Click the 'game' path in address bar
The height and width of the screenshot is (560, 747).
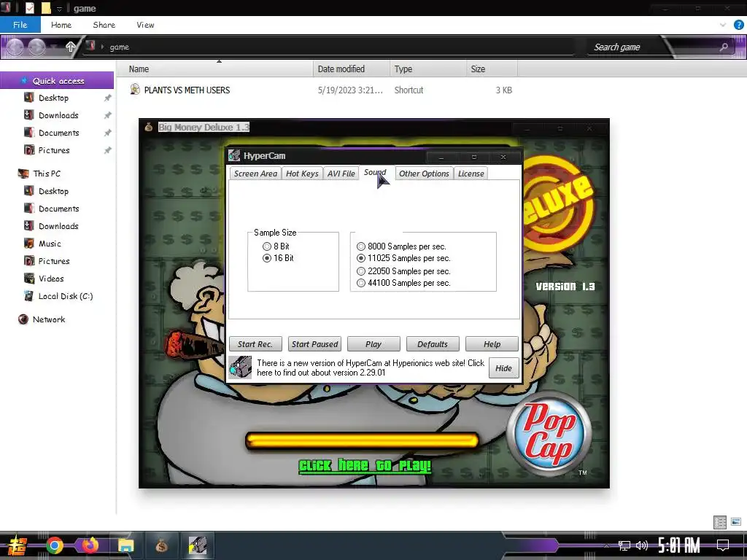[119, 47]
